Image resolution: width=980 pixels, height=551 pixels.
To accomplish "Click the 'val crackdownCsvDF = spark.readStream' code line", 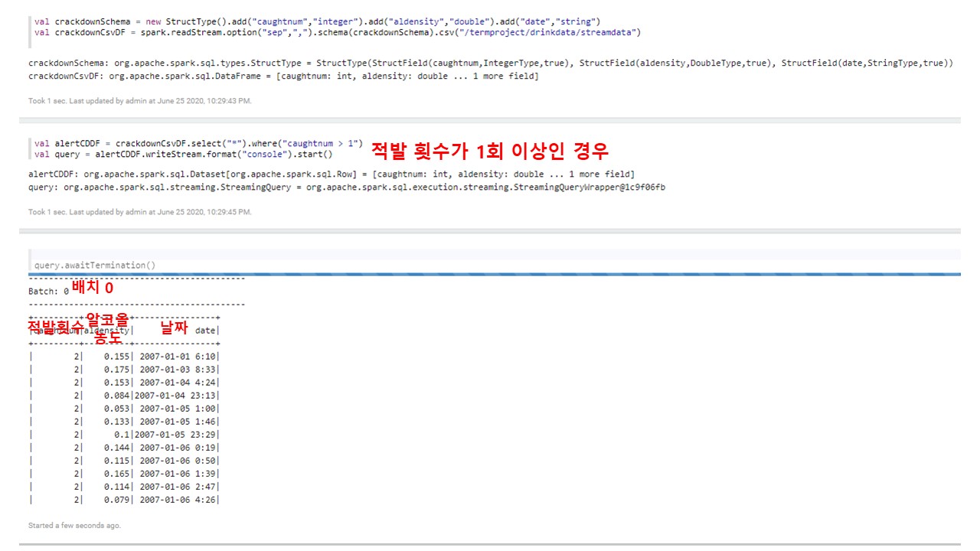I will [x=338, y=33].
